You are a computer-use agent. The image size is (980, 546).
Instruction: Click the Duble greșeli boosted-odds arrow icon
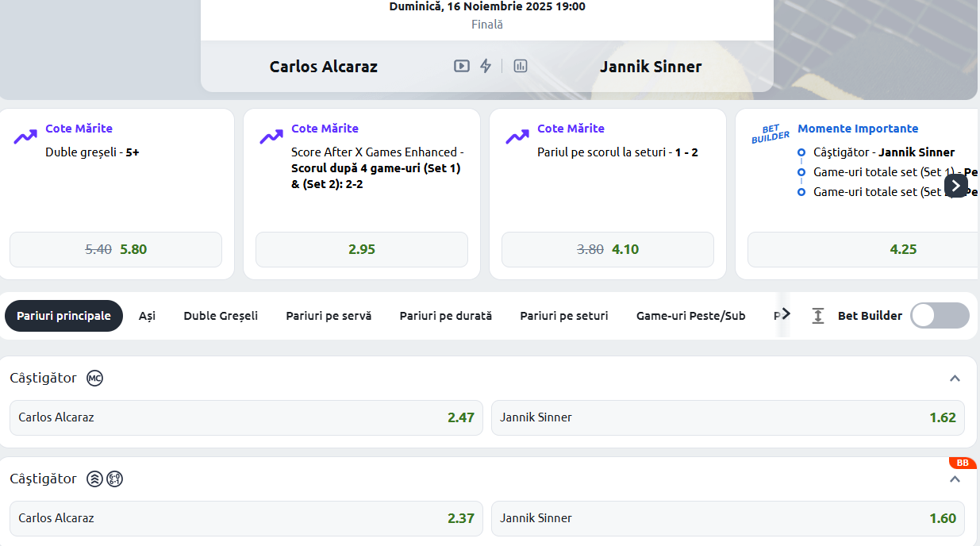25,136
